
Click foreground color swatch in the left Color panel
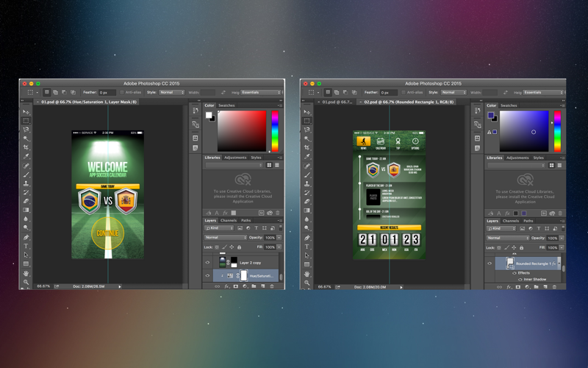pyautogui.click(x=209, y=115)
